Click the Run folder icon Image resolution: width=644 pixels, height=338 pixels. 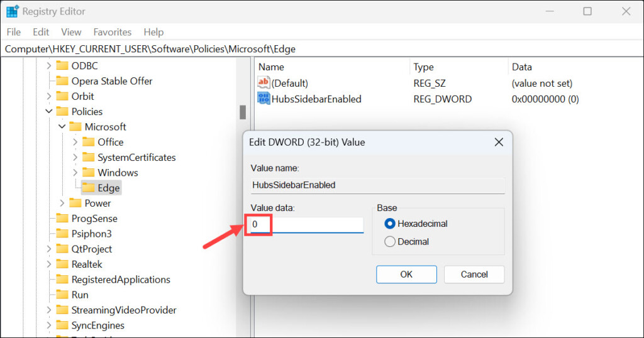tap(62, 295)
